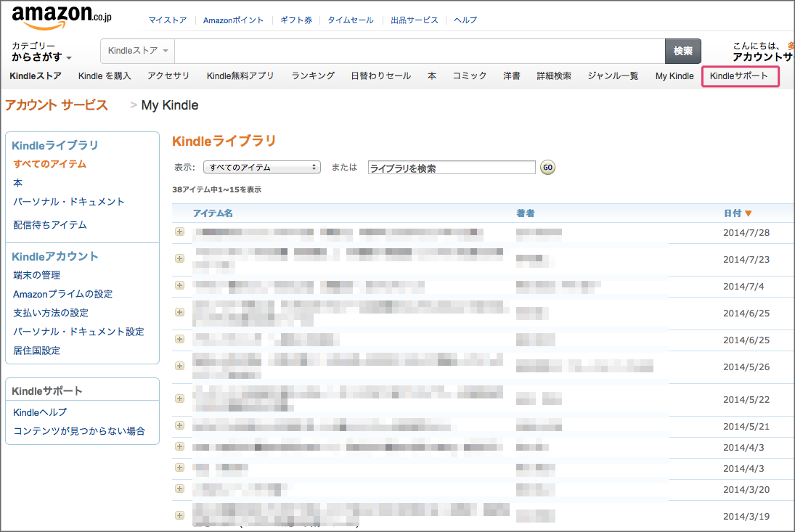Expand the item dated 2014/5/26
The width and height of the screenshot is (795, 532).
coord(179,366)
